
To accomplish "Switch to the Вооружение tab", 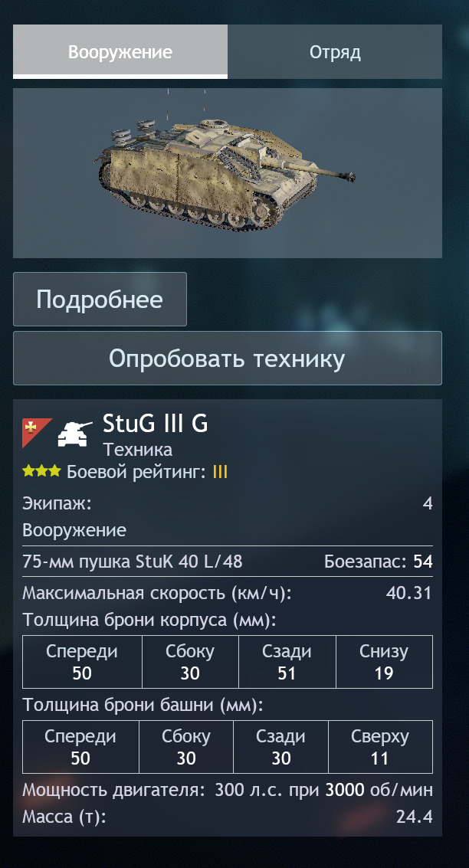I will point(120,51).
